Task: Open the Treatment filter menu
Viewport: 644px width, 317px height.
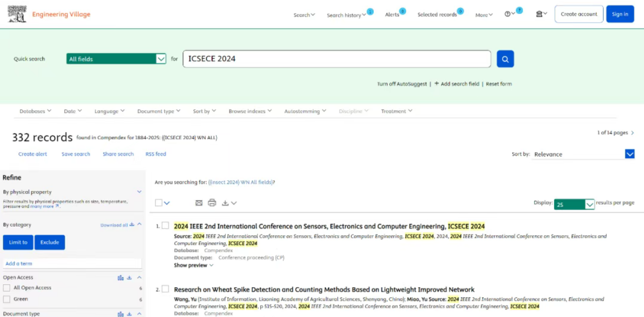Action: tap(397, 111)
